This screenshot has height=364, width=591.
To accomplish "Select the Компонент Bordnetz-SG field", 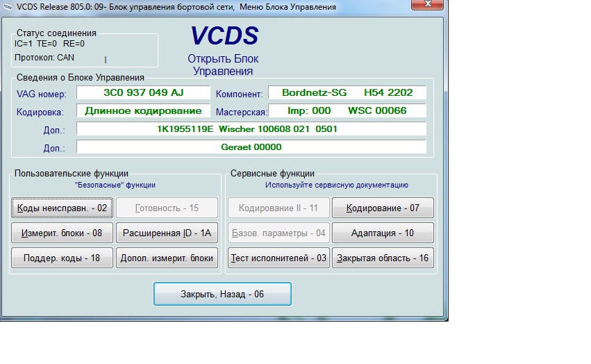I will point(347,93).
